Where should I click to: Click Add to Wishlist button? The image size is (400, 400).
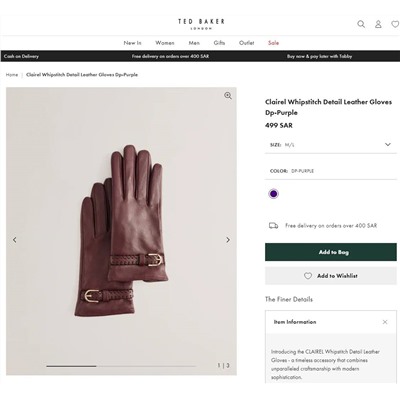[331, 276]
